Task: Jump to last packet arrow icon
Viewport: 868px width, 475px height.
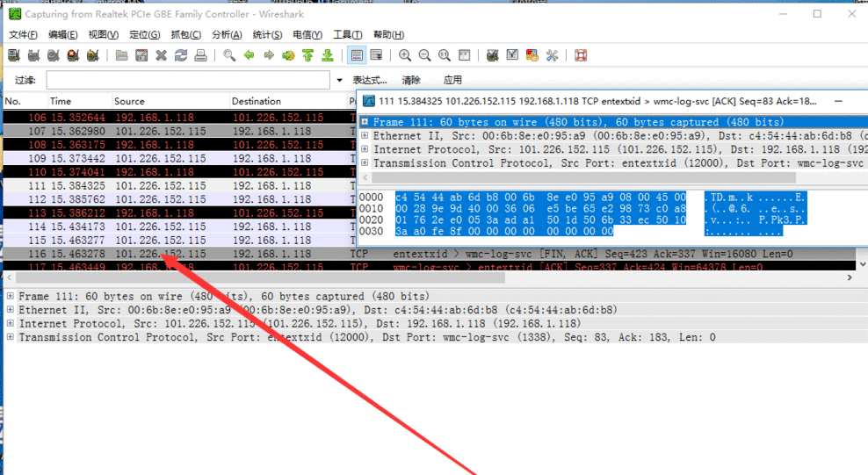Action: [328, 55]
